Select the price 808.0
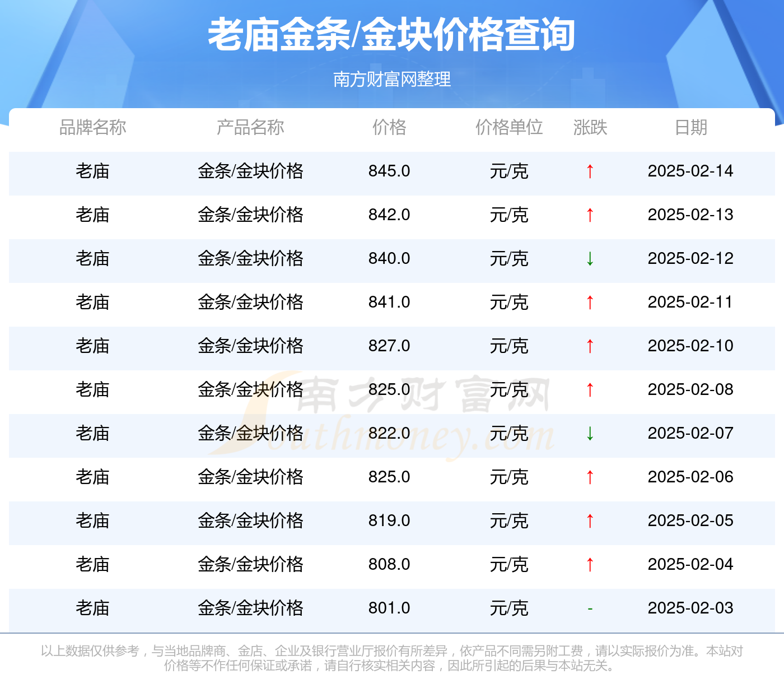 tap(389, 564)
